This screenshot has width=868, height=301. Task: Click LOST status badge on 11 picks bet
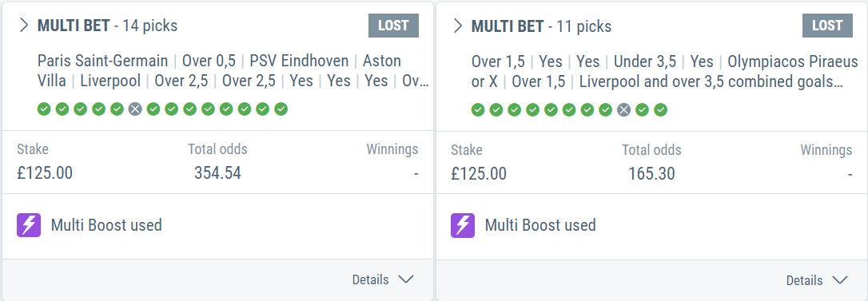click(827, 26)
